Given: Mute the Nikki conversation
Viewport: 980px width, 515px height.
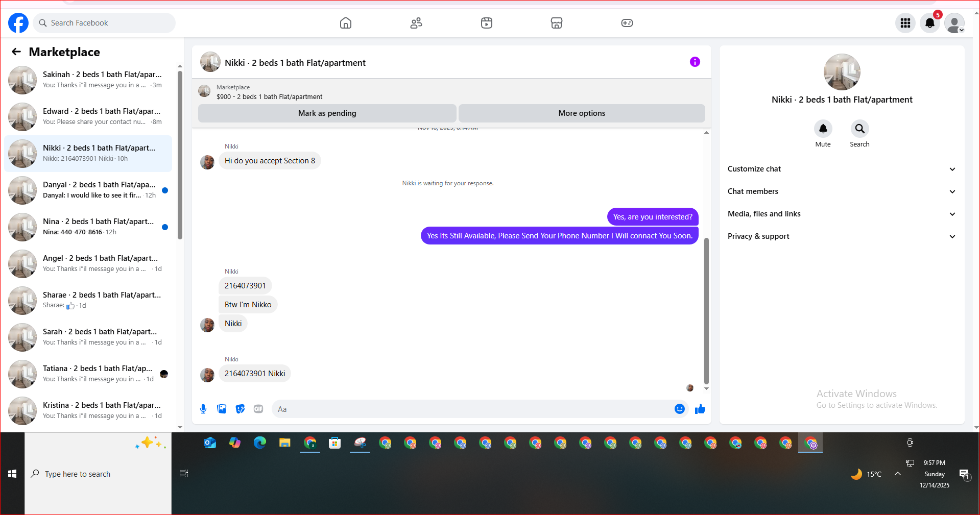Looking at the screenshot, I should coord(823,129).
